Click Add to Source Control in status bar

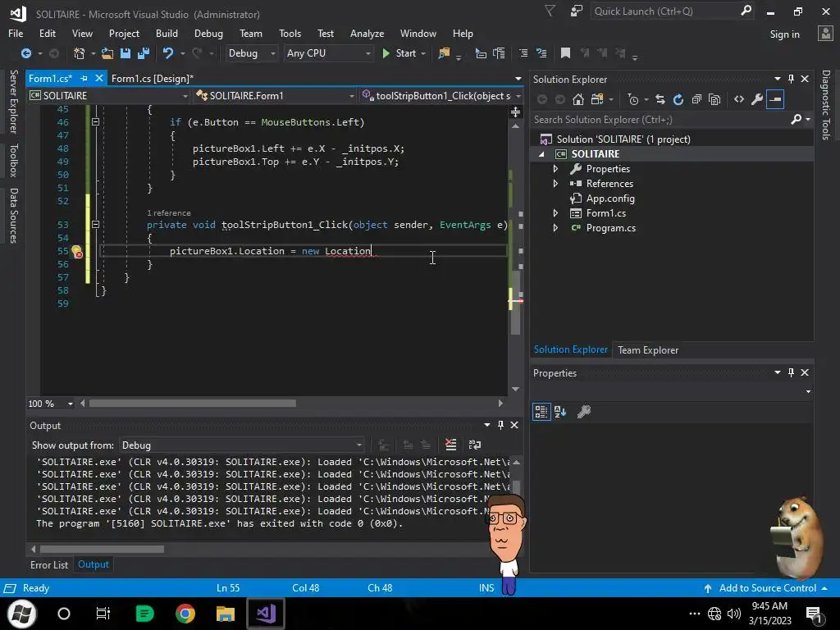(x=767, y=588)
